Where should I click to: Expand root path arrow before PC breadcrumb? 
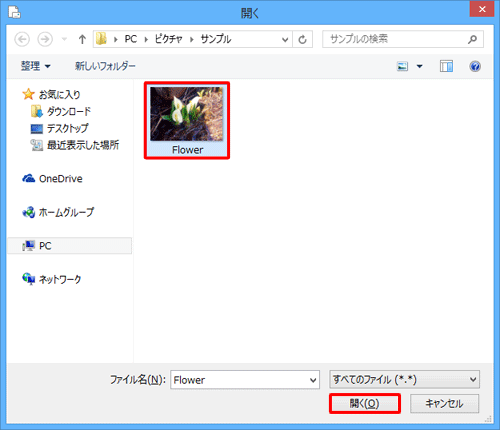click(116, 39)
